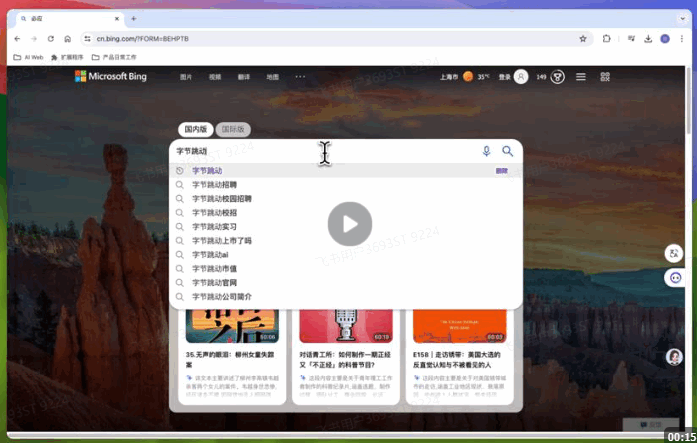Click the microphone voice search icon

tap(487, 151)
